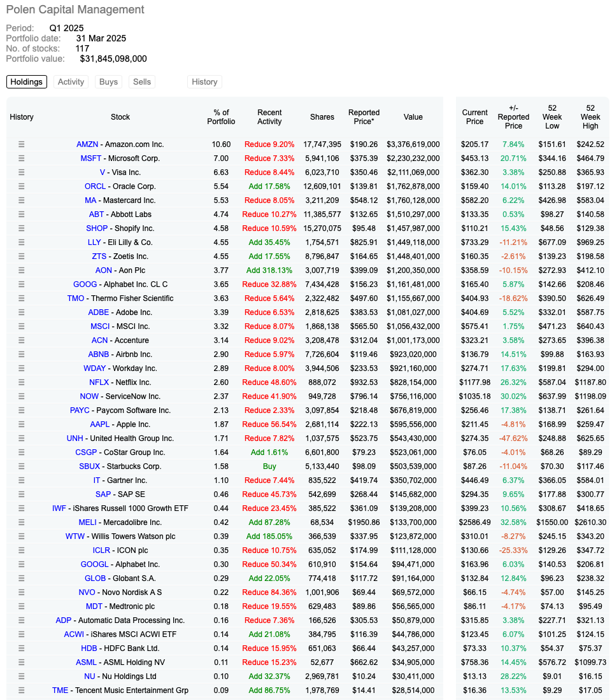Open the LLY ticker link

coord(94,242)
